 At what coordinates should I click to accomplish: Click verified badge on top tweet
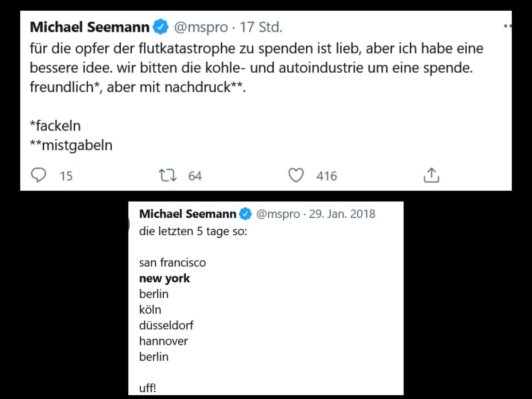click(161, 27)
